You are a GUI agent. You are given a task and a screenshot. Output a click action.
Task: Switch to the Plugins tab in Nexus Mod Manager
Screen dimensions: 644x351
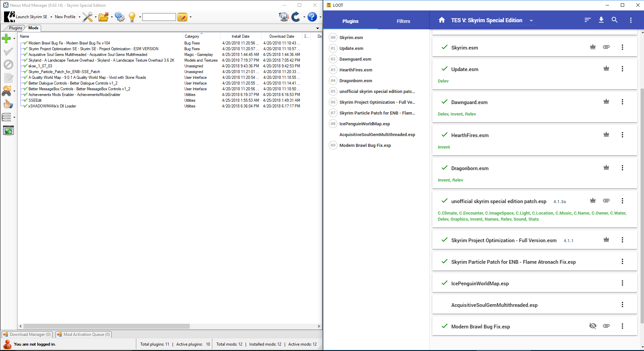(15, 28)
